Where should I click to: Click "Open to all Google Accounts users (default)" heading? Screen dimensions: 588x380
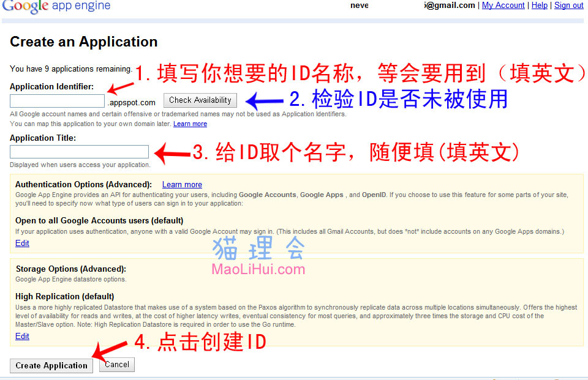coord(99,221)
